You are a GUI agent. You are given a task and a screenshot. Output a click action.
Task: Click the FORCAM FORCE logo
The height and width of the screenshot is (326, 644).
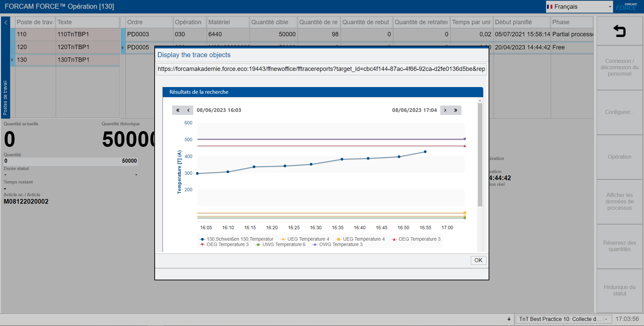626,7
